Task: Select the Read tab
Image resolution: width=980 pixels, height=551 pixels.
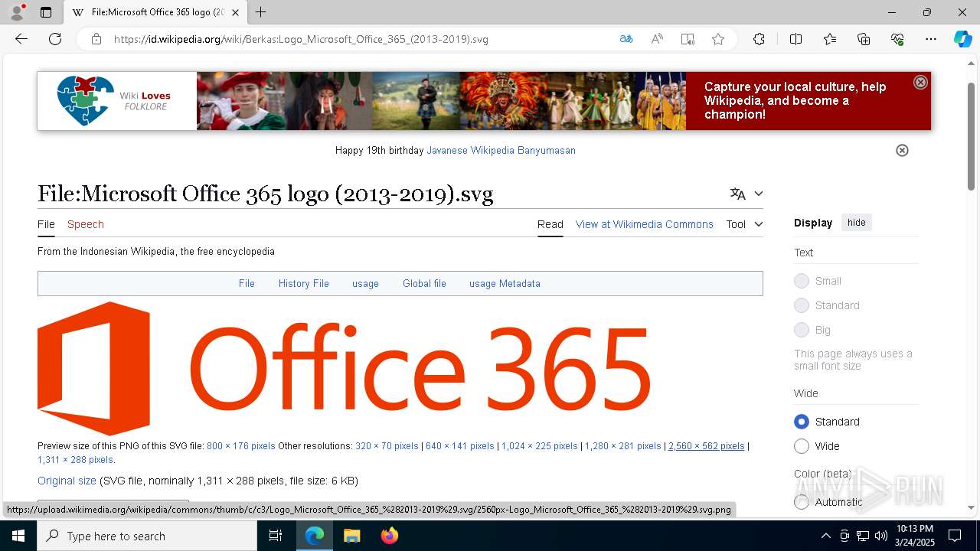Action: click(550, 224)
